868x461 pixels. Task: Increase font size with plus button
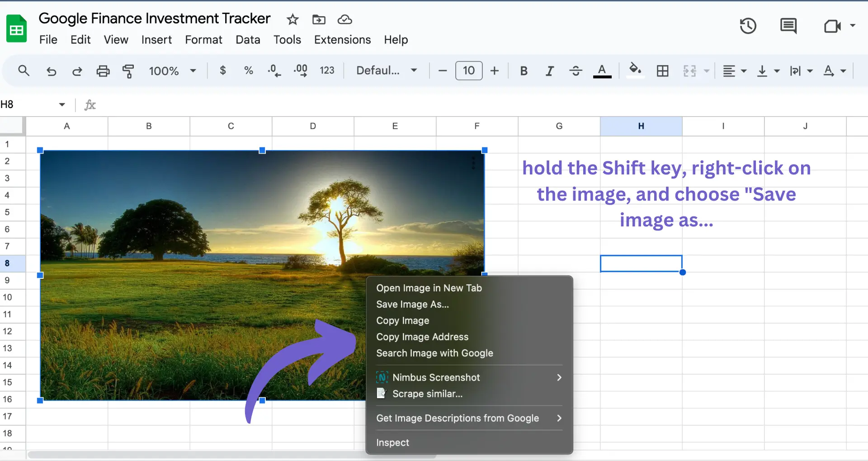(x=495, y=71)
